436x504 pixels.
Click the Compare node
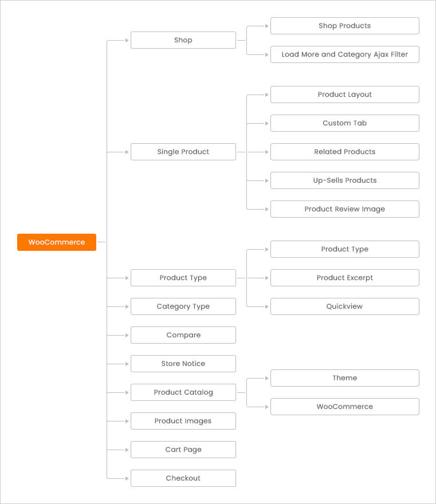click(183, 335)
